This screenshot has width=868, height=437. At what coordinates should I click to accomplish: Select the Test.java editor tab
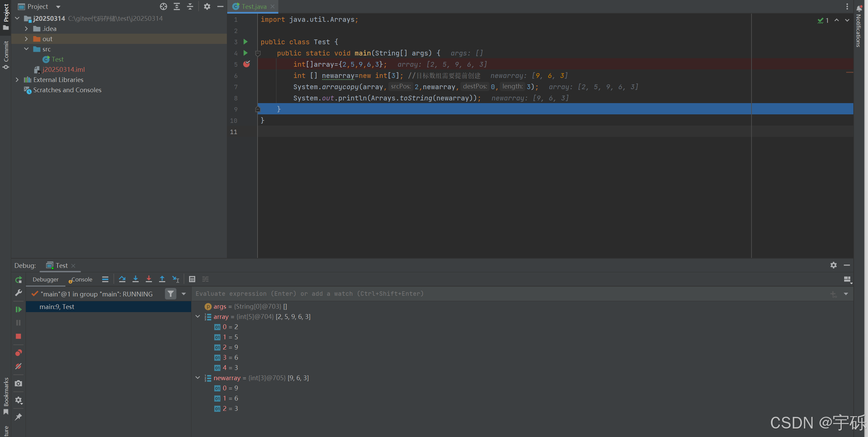253,6
